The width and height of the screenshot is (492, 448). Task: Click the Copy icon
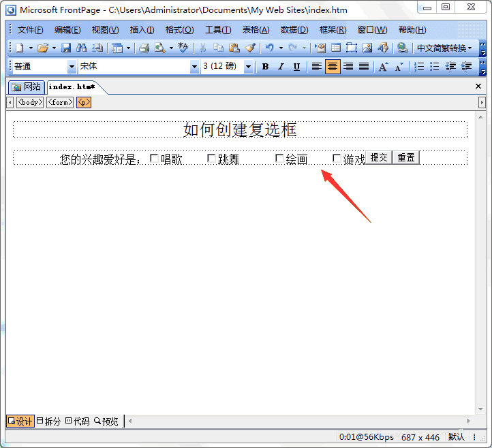[218, 48]
